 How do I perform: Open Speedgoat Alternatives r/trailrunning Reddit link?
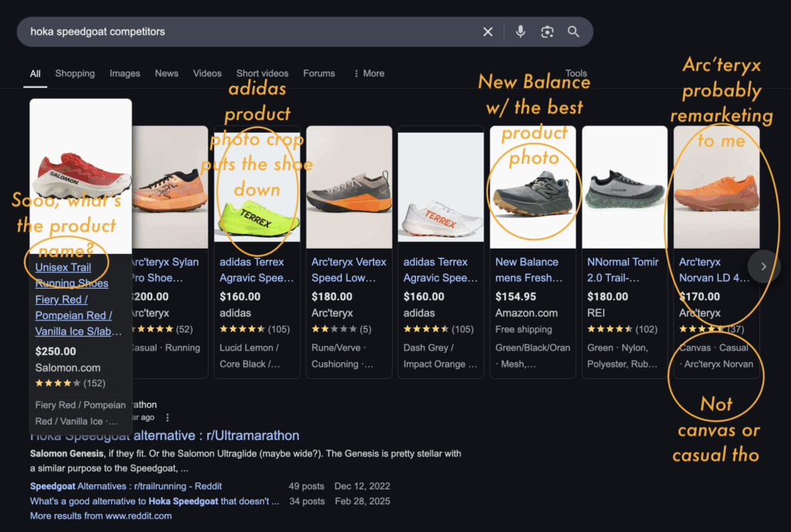126,486
